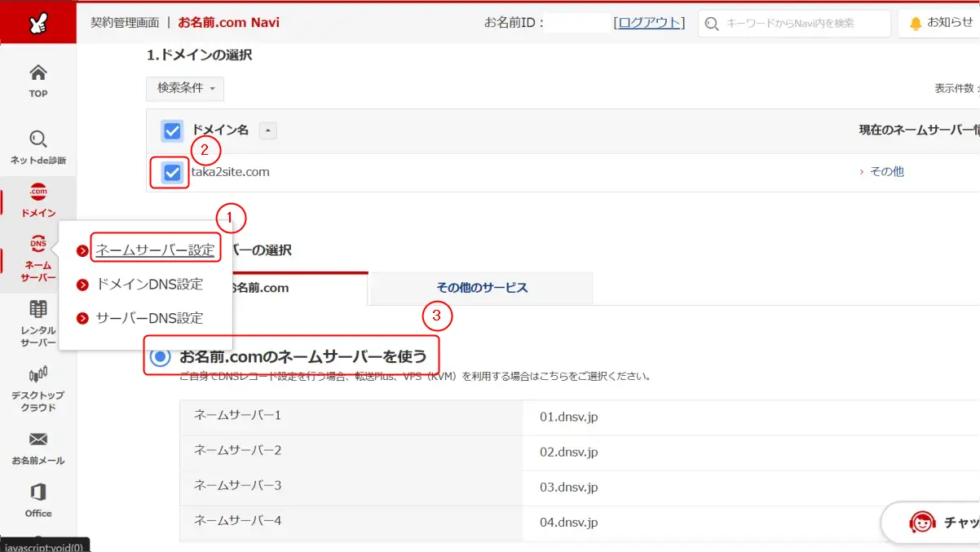Viewport: 980px width, 552px height.
Task: Click the お名前ID label
Action: pos(514,23)
